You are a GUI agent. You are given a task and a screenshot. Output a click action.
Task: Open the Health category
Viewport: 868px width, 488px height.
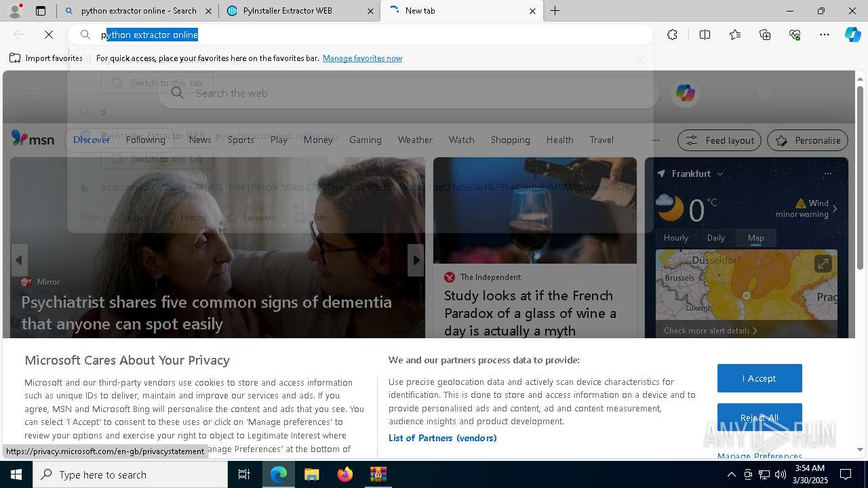560,140
